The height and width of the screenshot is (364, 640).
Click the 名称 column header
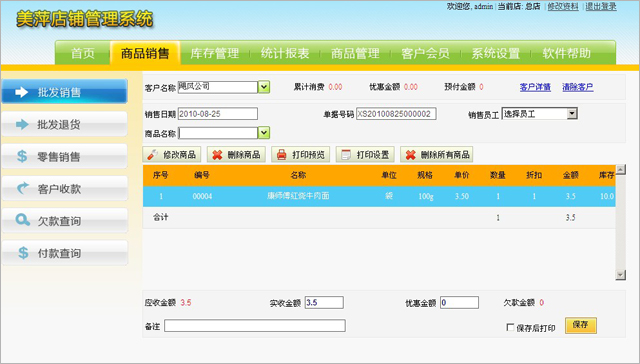click(298, 175)
